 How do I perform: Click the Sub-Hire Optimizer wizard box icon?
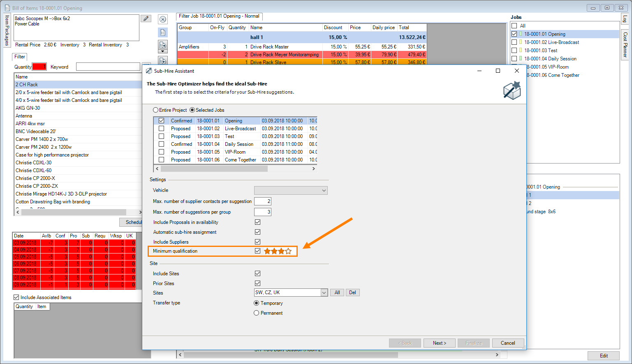pos(512,90)
